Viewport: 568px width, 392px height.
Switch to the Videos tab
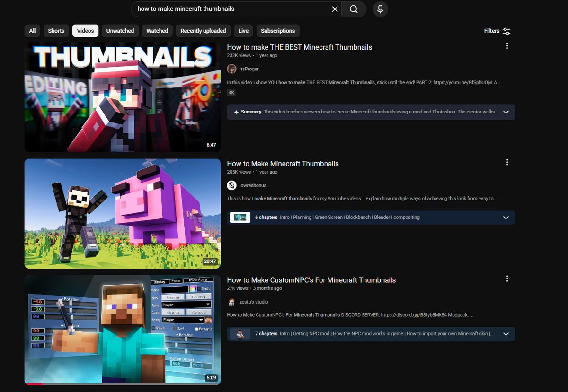click(x=85, y=30)
